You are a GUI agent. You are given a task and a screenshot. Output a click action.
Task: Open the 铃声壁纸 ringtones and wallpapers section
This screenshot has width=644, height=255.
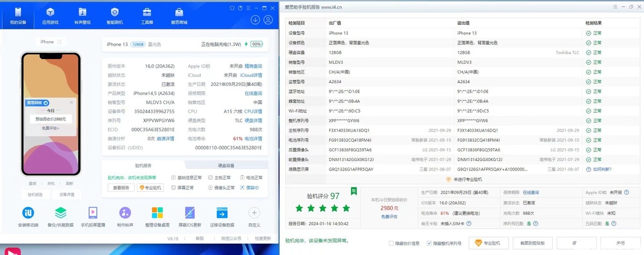tap(83, 16)
